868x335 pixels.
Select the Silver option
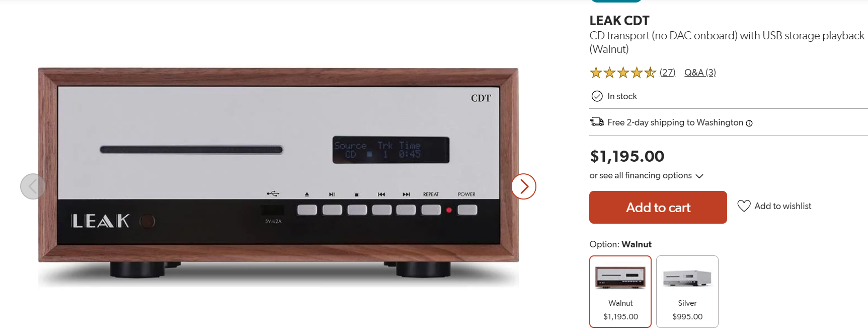click(x=687, y=292)
